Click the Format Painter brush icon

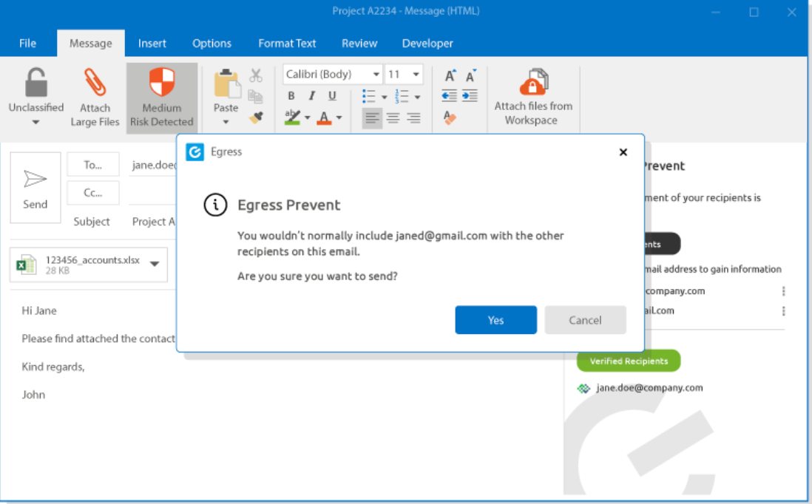[256, 118]
